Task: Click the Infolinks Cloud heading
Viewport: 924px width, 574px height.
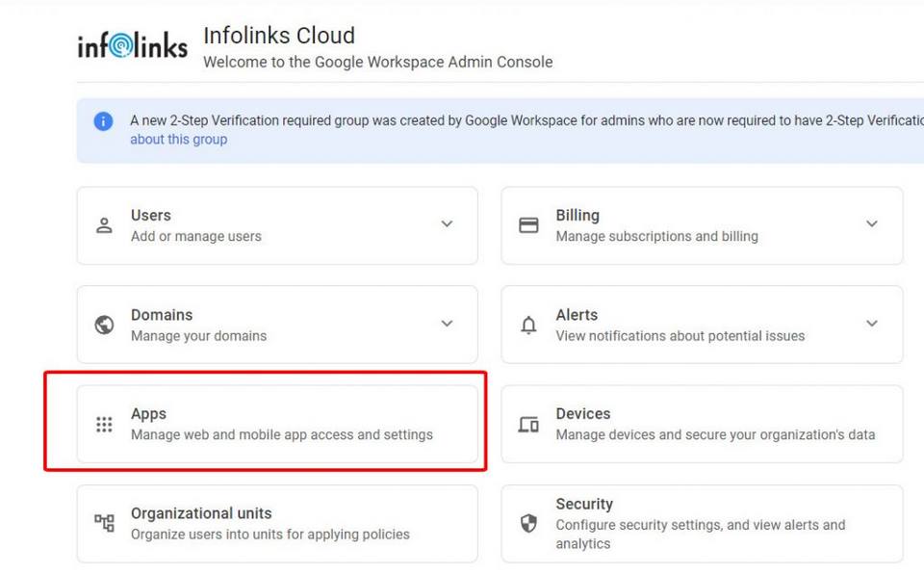Action: click(x=279, y=36)
